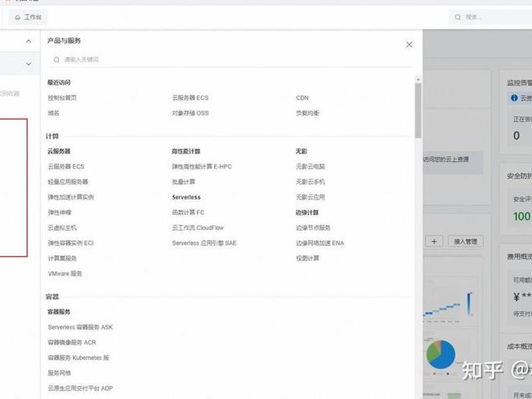Open 批量计算 service

click(x=184, y=182)
